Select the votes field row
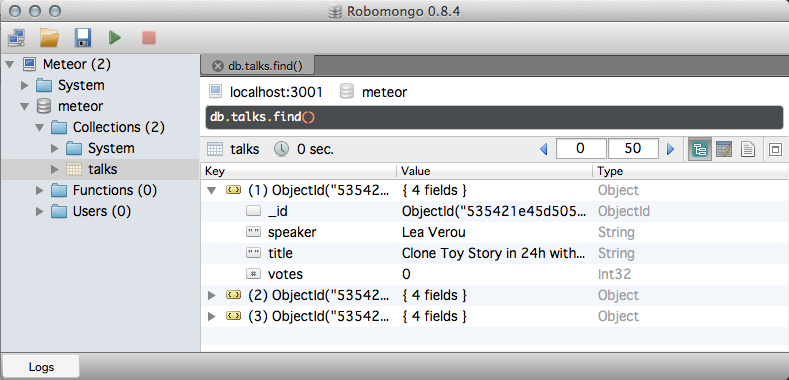Image resolution: width=789 pixels, height=380 pixels. pyautogui.click(x=494, y=274)
